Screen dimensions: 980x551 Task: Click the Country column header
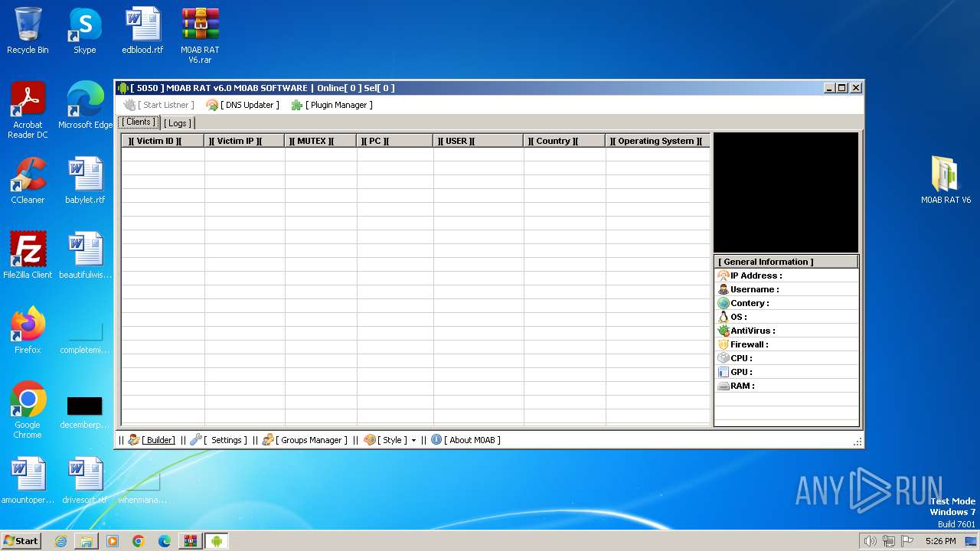(564, 141)
